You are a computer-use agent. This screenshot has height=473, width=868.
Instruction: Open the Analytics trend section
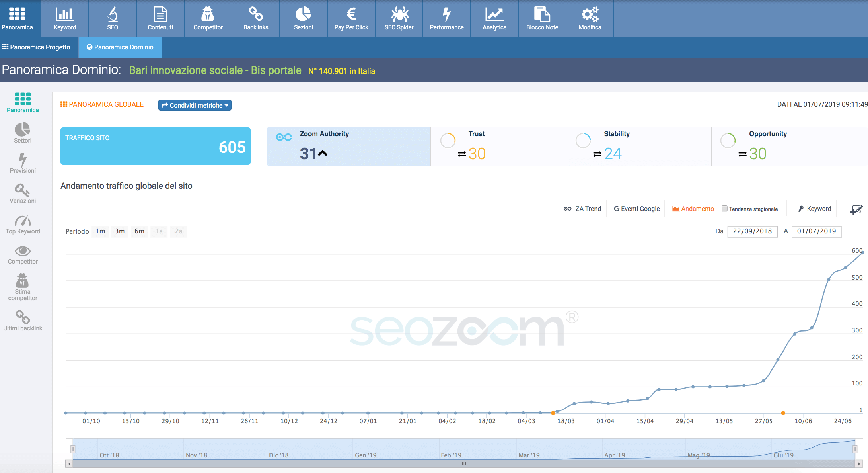coord(494,19)
